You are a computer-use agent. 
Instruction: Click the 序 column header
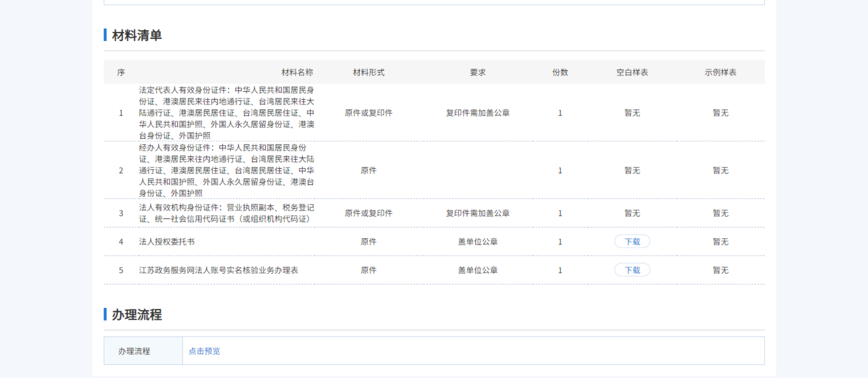click(121, 72)
